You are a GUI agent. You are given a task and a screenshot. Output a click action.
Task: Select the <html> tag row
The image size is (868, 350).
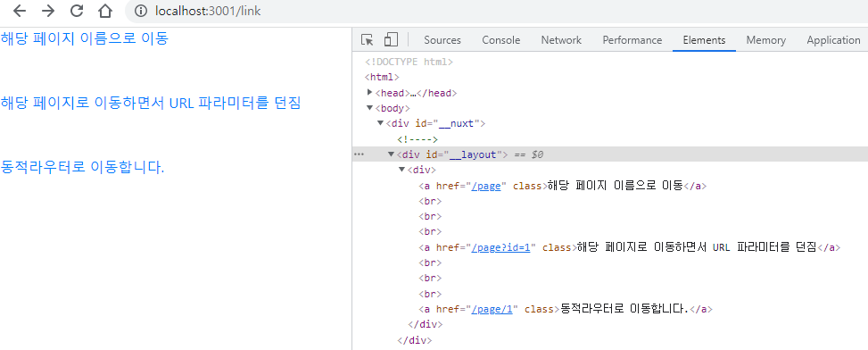(382, 78)
